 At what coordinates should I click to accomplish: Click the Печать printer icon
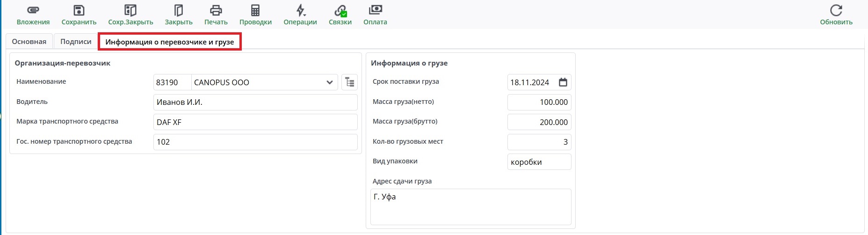(216, 11)
